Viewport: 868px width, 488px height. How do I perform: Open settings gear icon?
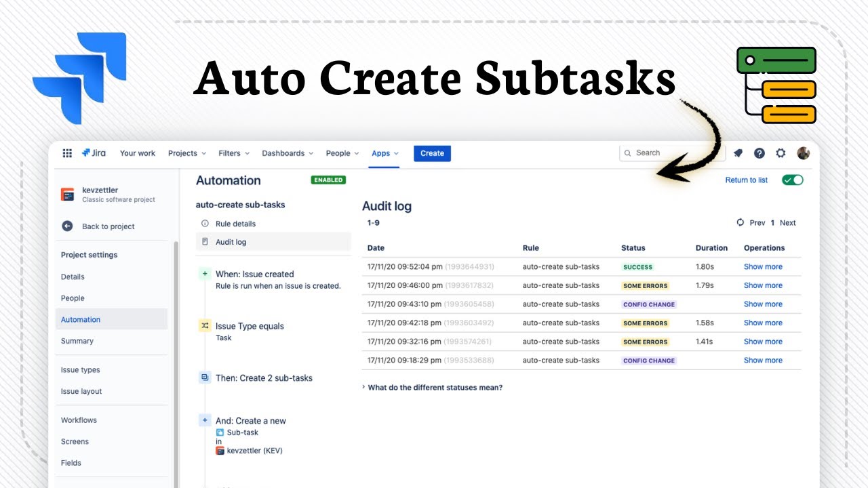781,153
